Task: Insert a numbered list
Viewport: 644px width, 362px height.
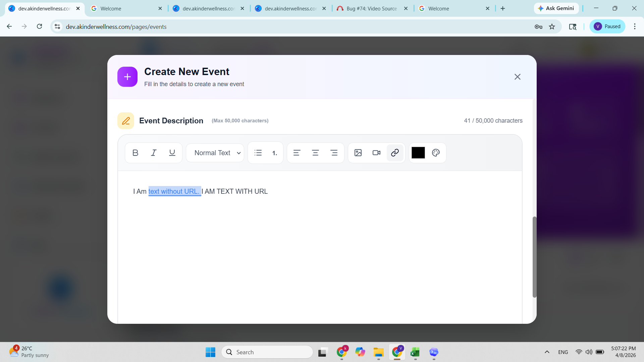Action: coord(275,153)
